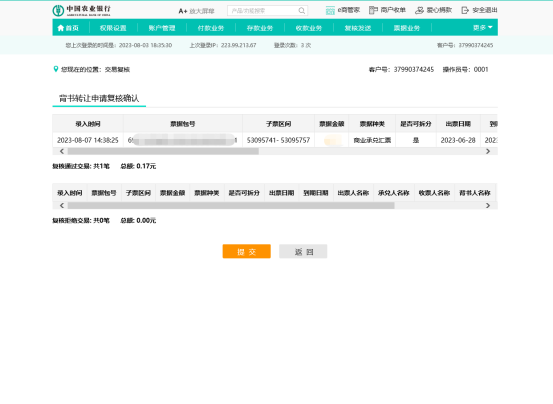Click the A+ 放大屏幕 enlarge-screen control
The height and width of the screenshot is (404, 553).
pyautogui.click(x=196, y=11)
